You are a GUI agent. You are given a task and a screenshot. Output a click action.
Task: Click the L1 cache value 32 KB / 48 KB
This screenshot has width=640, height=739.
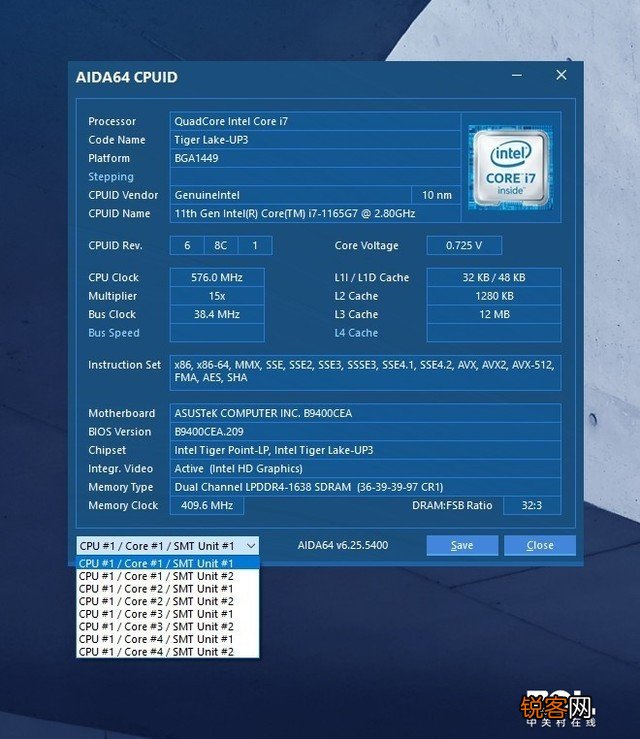pos(494,278)
